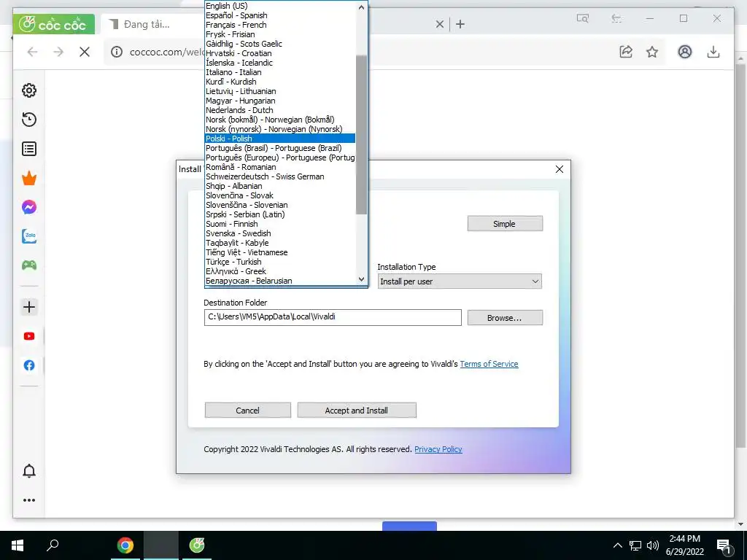
Task: Choose Tiếng Việt - Vietnamese language
Action: click(279, 252)
